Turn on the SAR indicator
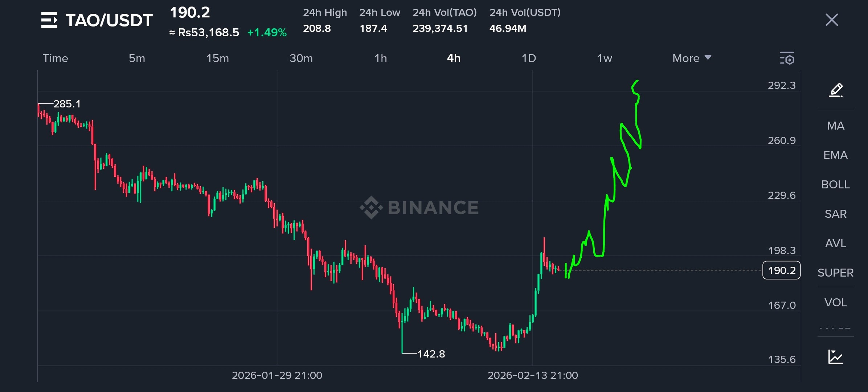 click(835, 214)
